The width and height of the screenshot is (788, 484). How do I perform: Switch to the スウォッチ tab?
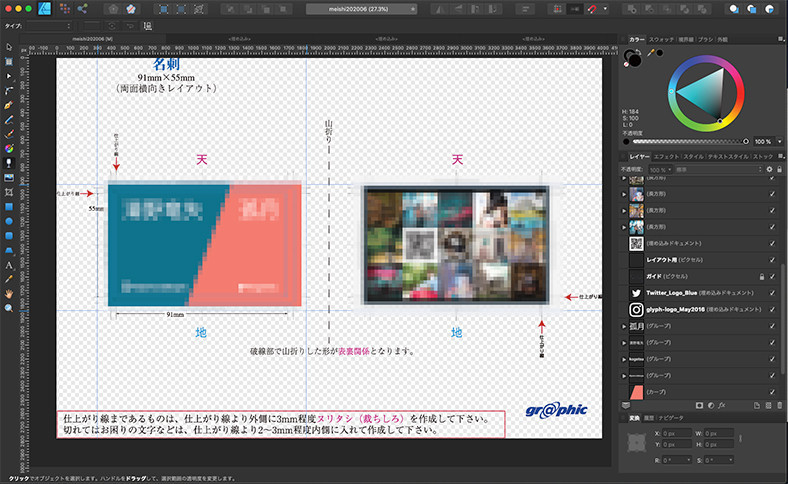tap(661, 39)
